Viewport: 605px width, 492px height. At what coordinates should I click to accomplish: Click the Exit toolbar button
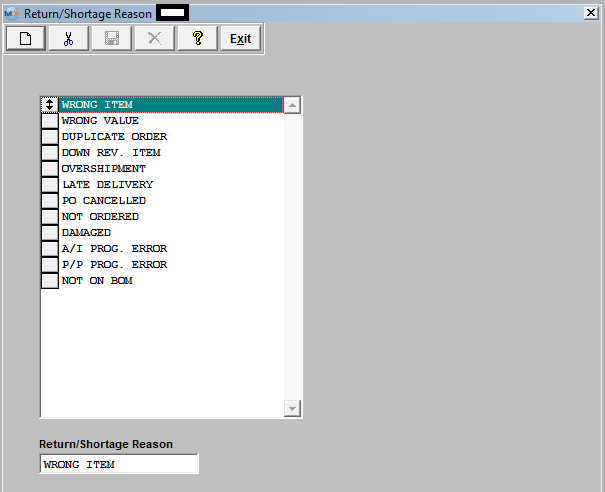point(241,38)
